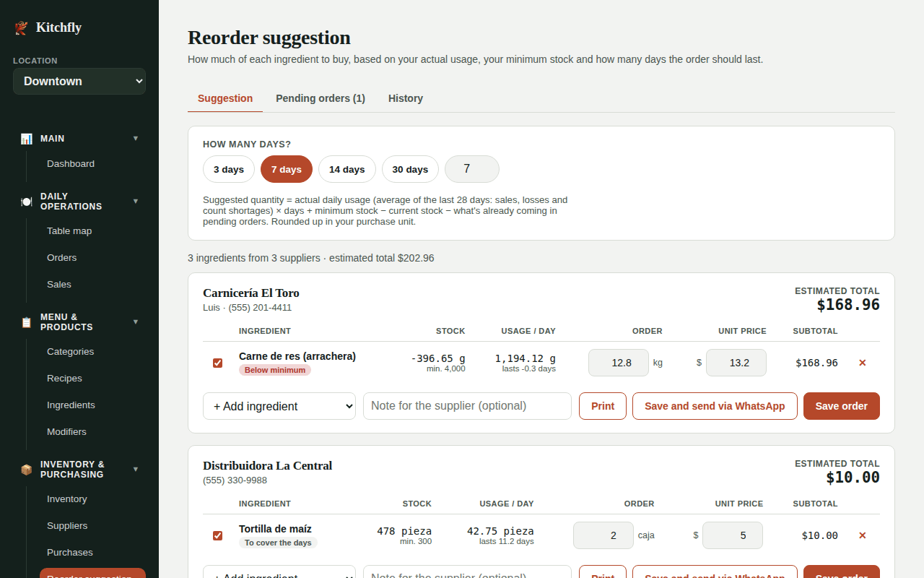Click the Daily Operations plate icon
Viewport: 924px width, 578px height.
[27, 202]
